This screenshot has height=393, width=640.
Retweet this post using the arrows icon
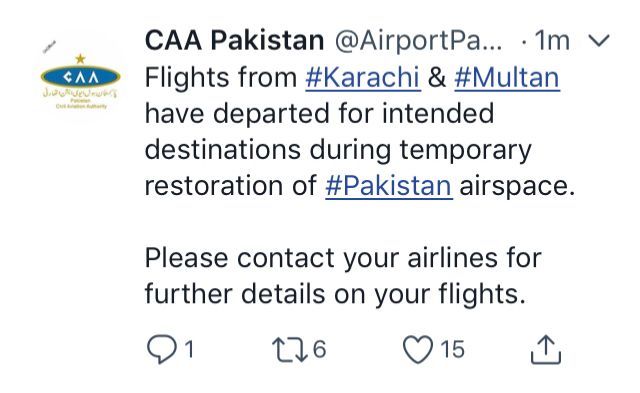(290, 349)
